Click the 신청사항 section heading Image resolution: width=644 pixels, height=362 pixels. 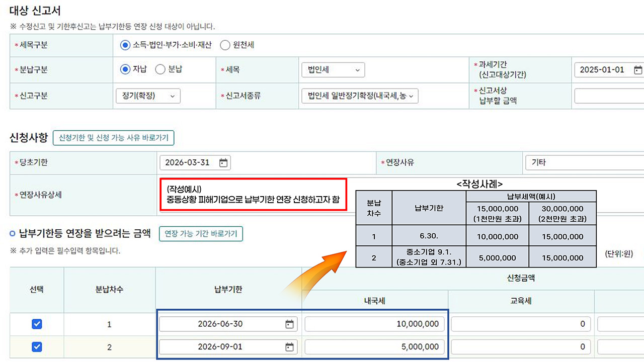pyautogui.click(x=31, y=137)
